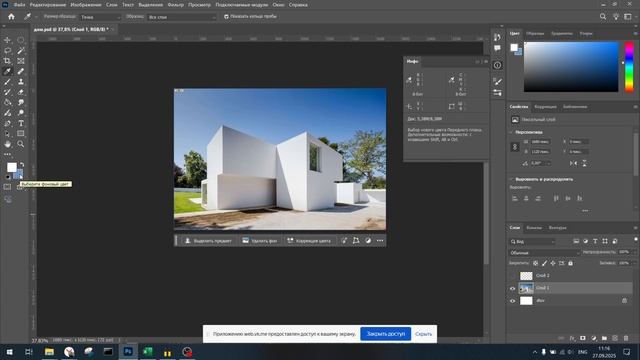Image resolution: width=640 pixels, height=360 pixels.
Task: Toggle lock transparent pixels icon
Action: (x=536, y=263)
